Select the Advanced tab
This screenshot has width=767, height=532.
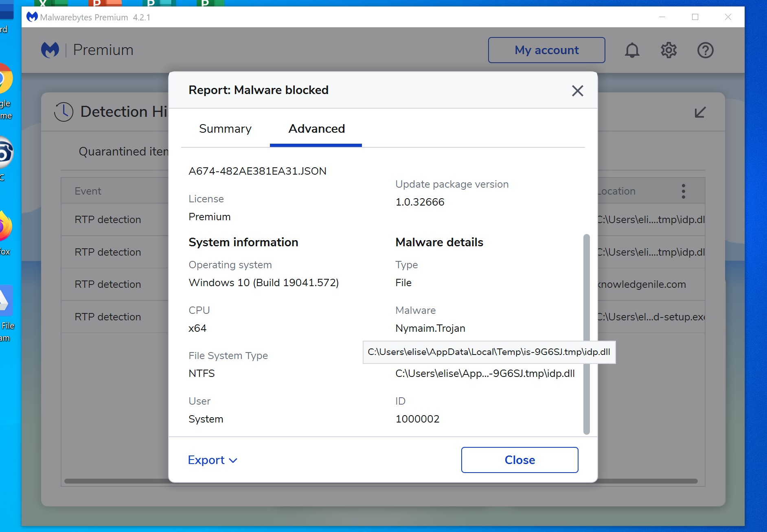coord(316,129)
